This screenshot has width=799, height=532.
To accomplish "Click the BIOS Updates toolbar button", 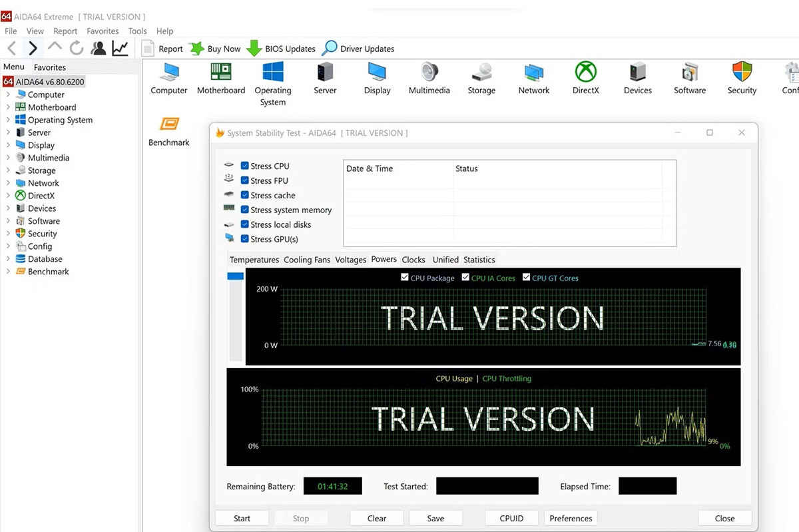I will coord(280,49).
